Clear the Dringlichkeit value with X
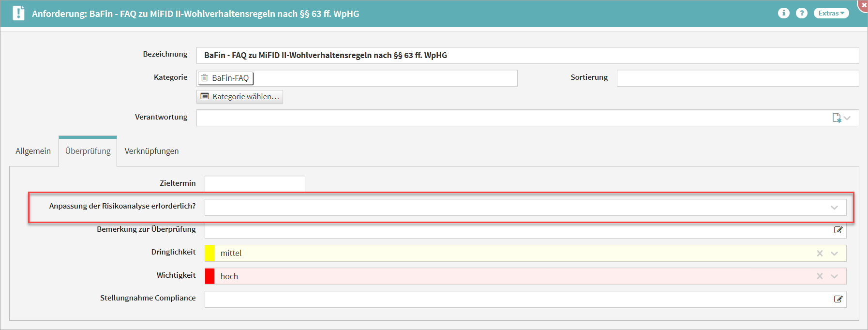 pos(820,253)
